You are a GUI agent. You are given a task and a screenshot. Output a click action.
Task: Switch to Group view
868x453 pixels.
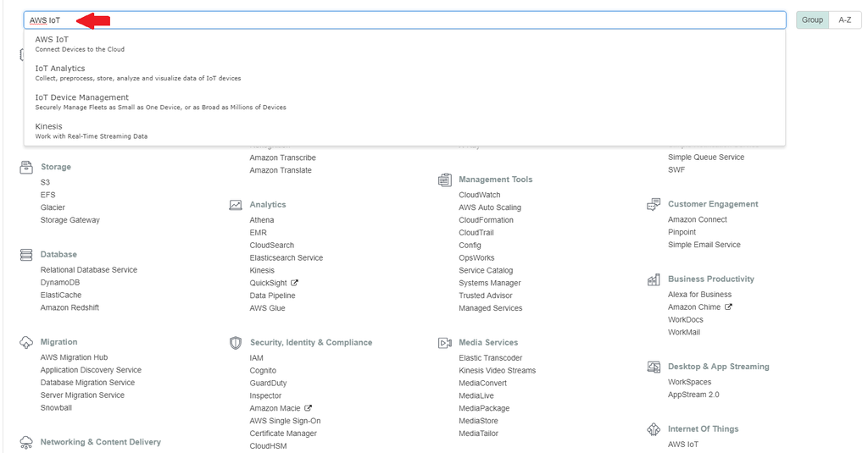click(x=812, y=19)
